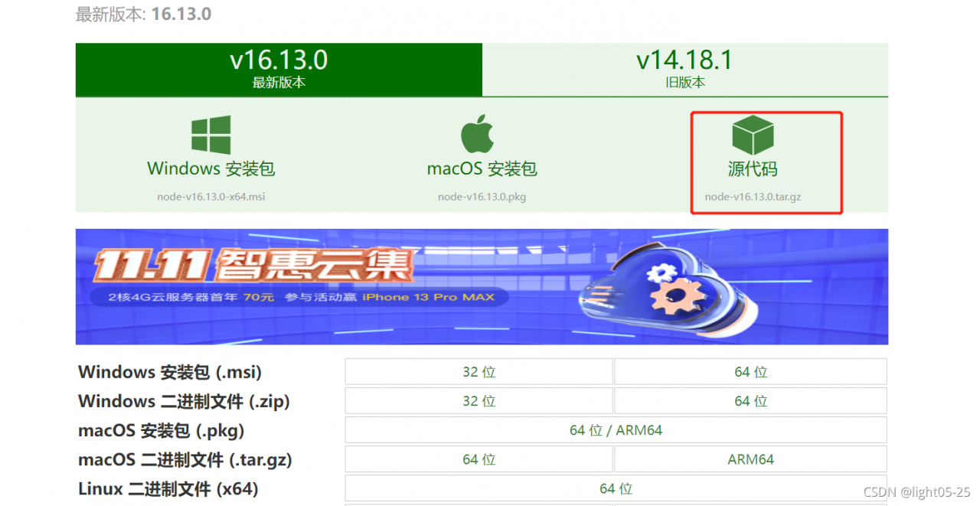Switch to v16.13.0 latest version tab
980x506 pixels.
pos(279,70)
